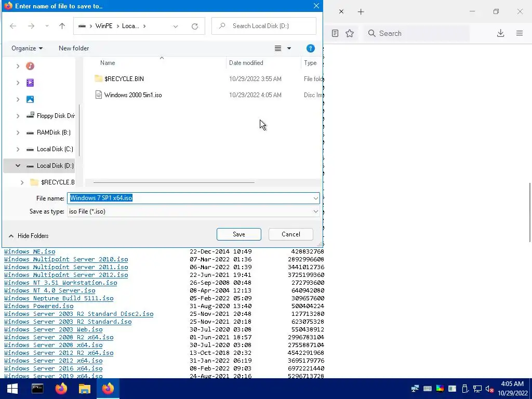This screenshot has height=399, width=532.
Task: Open recent locations dropdown arrow
Action: [47, 26]
